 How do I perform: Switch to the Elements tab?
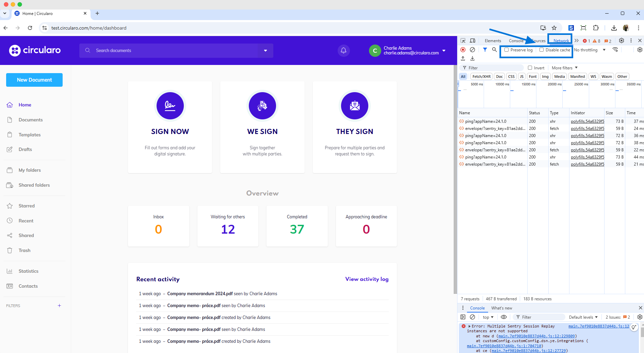(x=493, y=40)
